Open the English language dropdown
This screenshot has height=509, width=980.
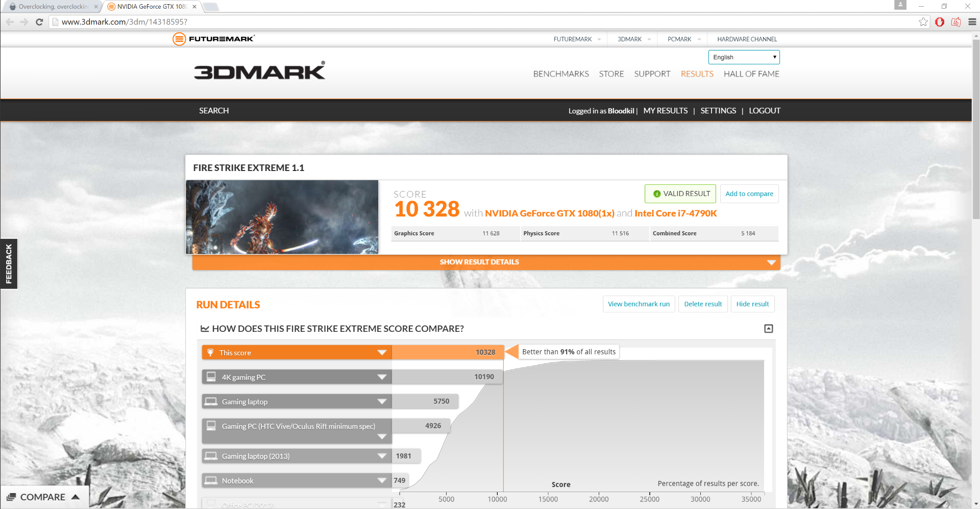point(744,57)
